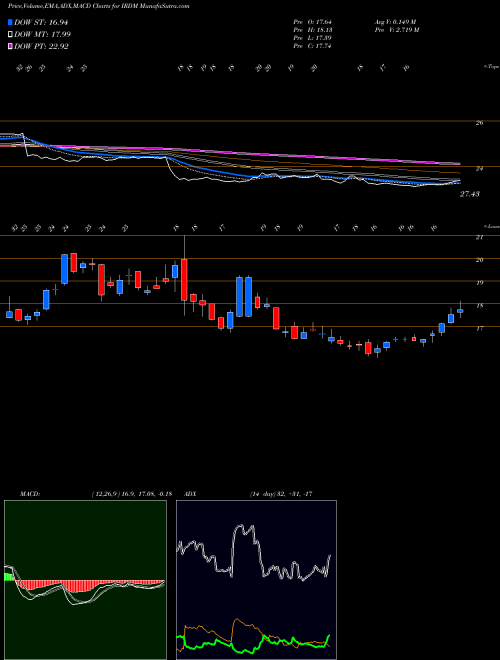Screen dimensions: 500x660
Task: Click the 'MACD:' panel label
Action: click(29, 494)
